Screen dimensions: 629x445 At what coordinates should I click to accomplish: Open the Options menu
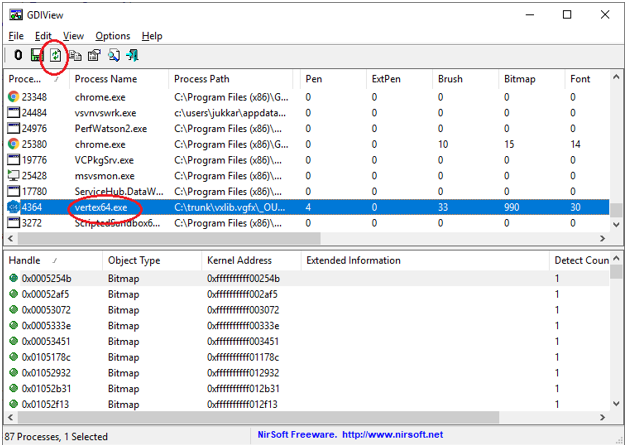112,36
